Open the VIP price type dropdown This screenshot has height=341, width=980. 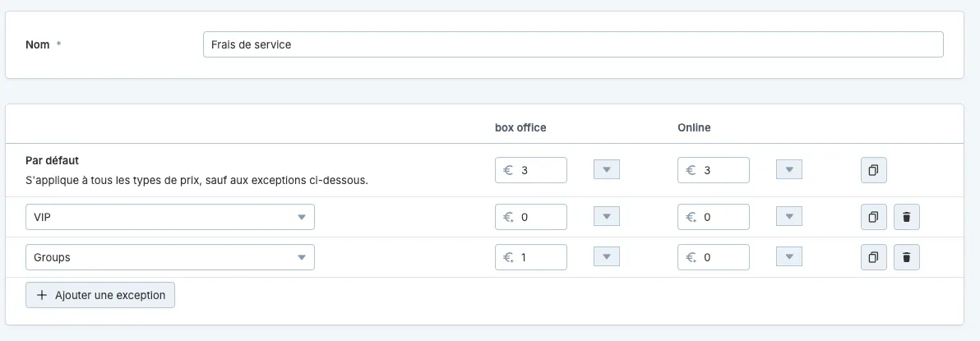click(170, 217)
